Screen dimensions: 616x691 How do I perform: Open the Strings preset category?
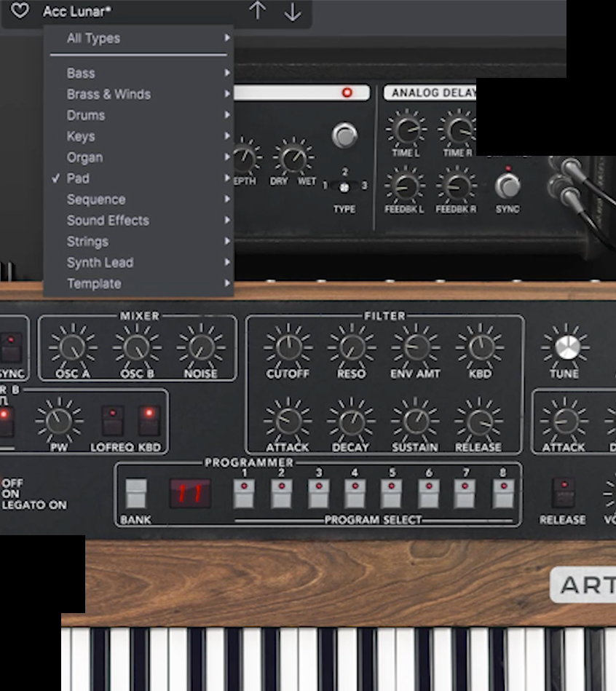click(x=138, y=242)
